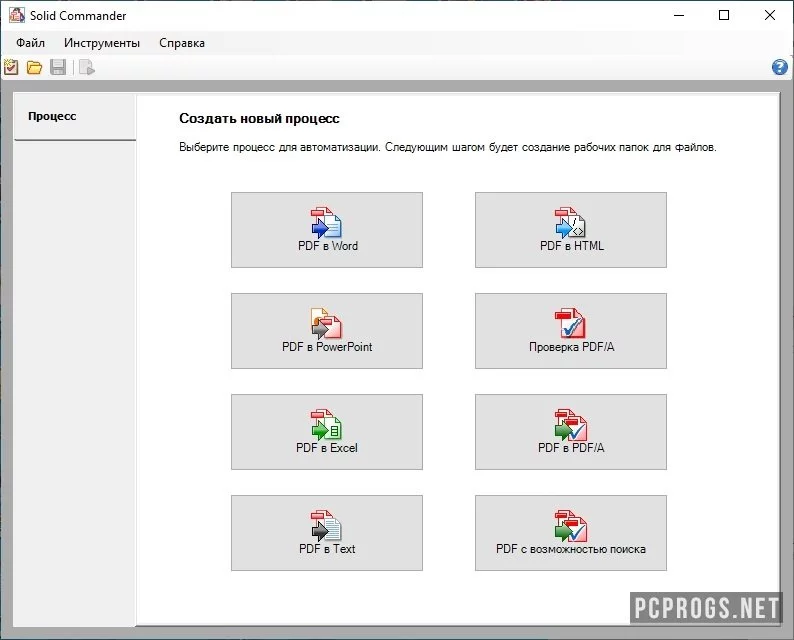Minimize the Solid Commander window

coord(679,15)
